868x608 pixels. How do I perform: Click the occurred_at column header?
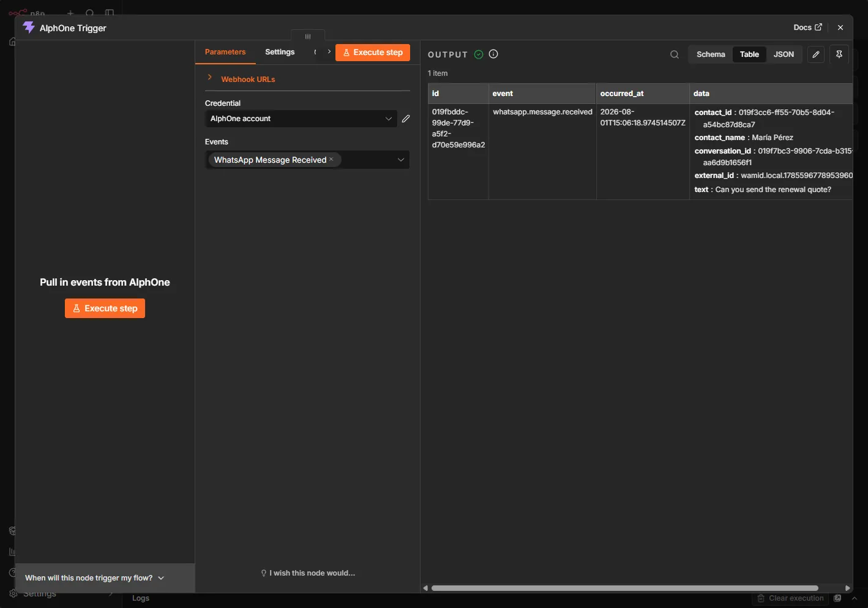(x=643, y=94)
